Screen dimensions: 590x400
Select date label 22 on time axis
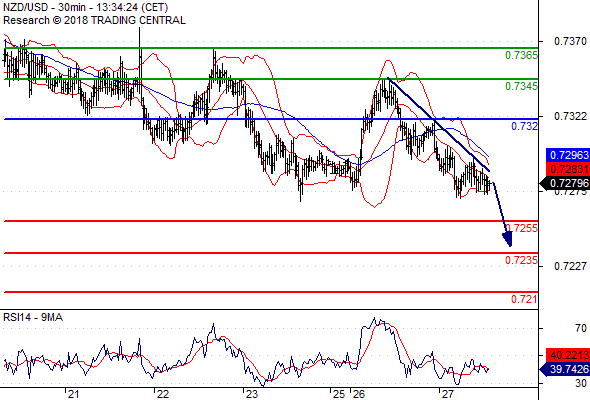[163, 394]
